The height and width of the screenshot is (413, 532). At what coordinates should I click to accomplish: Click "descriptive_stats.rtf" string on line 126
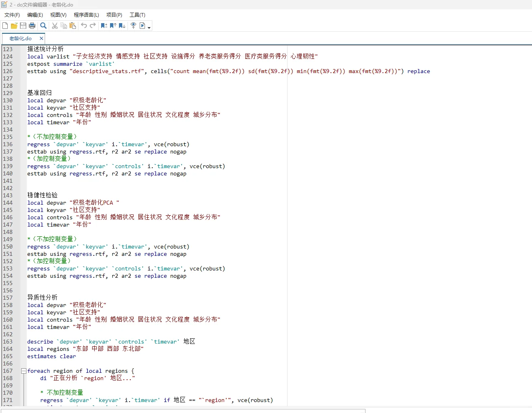click(107, 71)
